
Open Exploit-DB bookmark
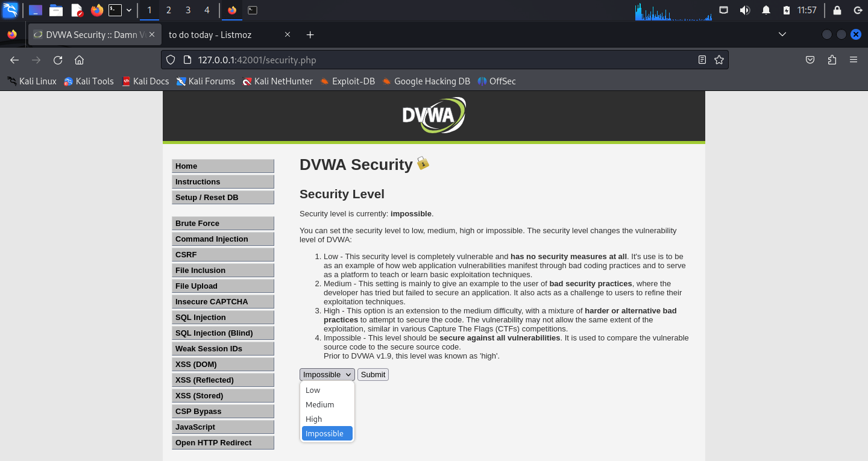(347, 81)
